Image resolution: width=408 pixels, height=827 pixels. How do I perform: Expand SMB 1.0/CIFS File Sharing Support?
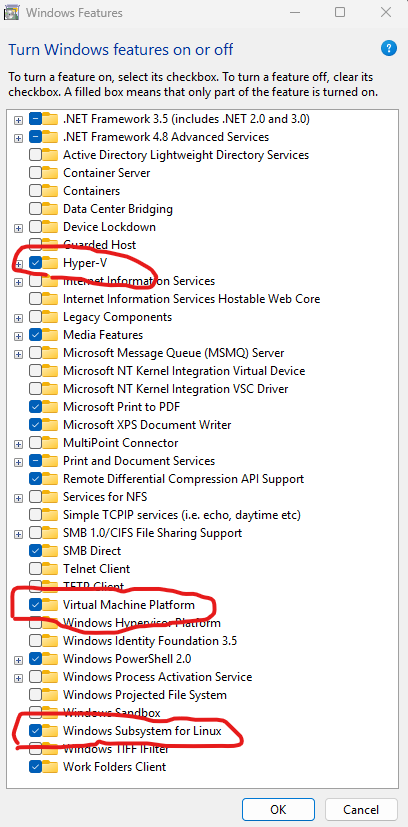click(x=18, y=533)
